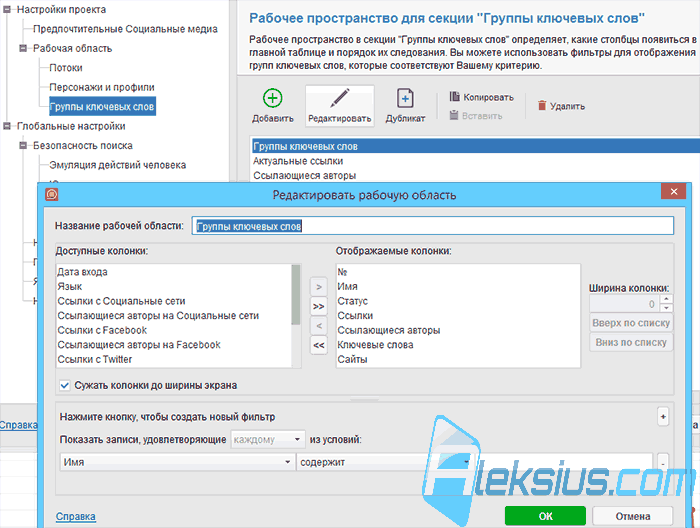Image resolution: width=700 pixels, height=528 pixels.
Task: Toggle Сужать колонки до ширины экрана checkbox
Action: (65, 385)
